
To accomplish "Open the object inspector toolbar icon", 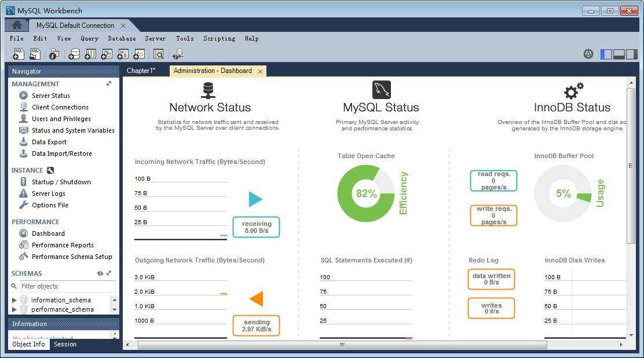I will coord(54,54).
